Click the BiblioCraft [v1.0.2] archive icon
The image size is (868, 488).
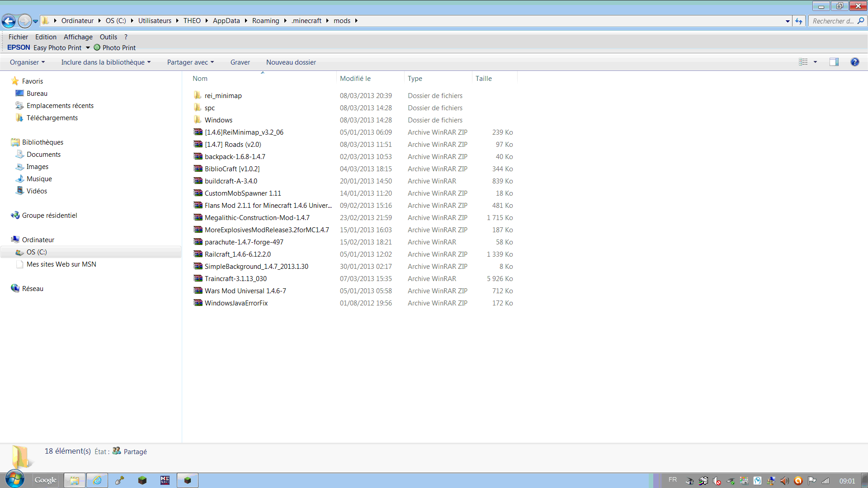[198, 169]
